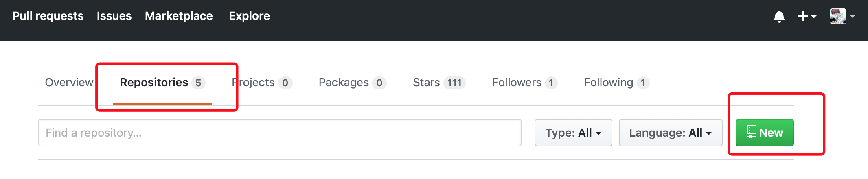Focus the Find a repository field
Screen dimensions: 868x179
pyautogui.click(x=280, y=133)
